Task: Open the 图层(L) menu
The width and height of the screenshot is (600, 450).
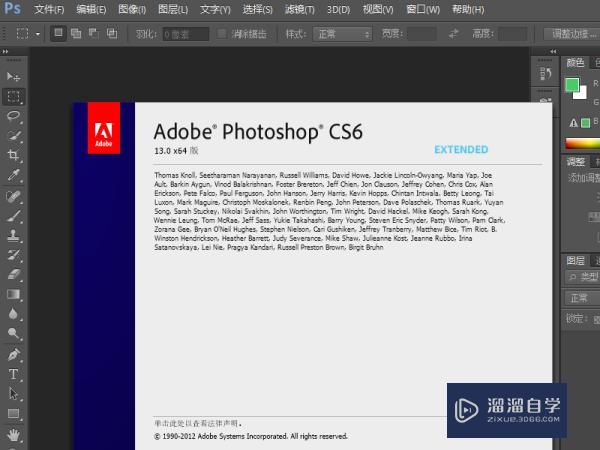Action: [x=173, y=9]
